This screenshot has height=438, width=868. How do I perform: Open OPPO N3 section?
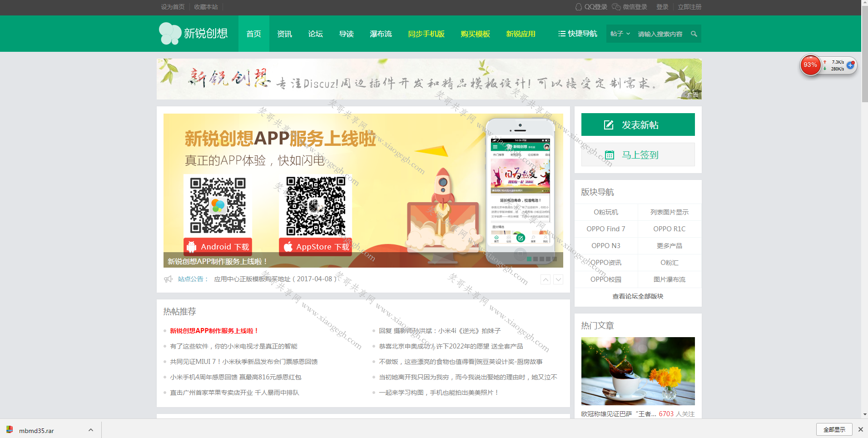click(606, 246)
